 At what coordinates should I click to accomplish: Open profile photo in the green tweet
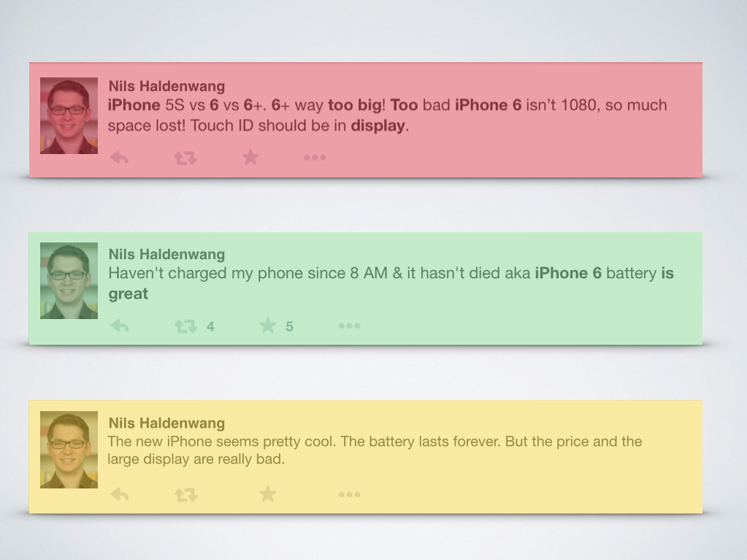pos(69,281)
